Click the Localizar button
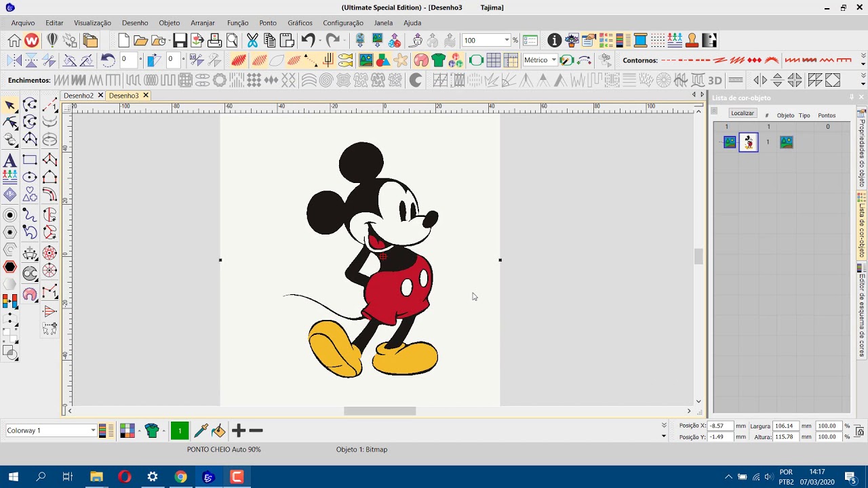868x488 pixels. tap(743, 113)
